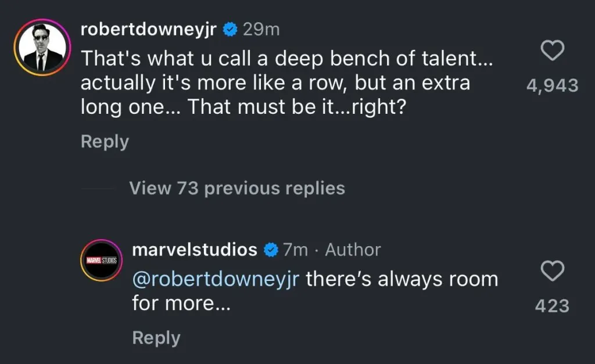Click the robertdowneyjr username
Screen dimensions: 595x364
tap(149, 28)
